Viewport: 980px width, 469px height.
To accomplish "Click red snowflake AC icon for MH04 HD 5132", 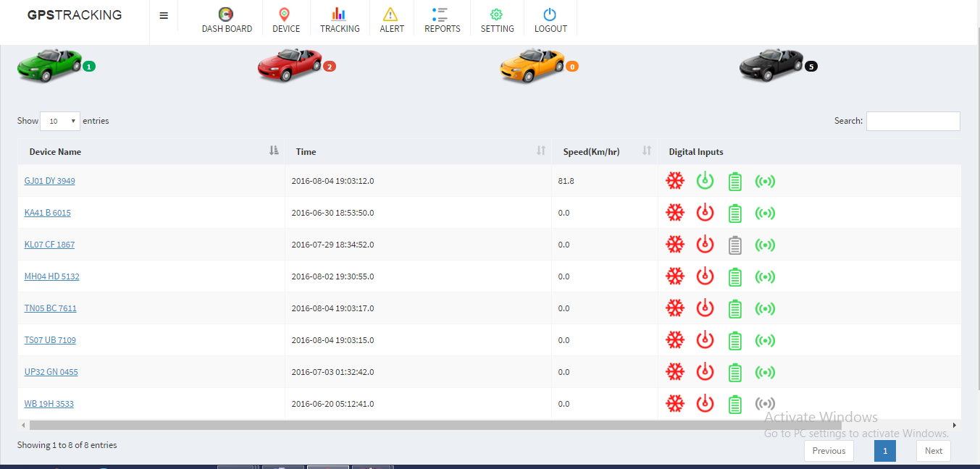I will [675, 276].
